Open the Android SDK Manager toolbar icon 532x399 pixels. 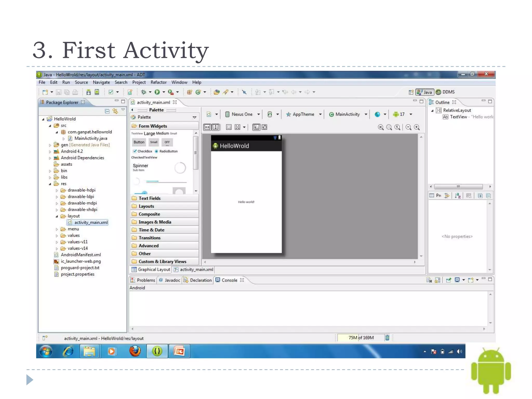point(89,92)
